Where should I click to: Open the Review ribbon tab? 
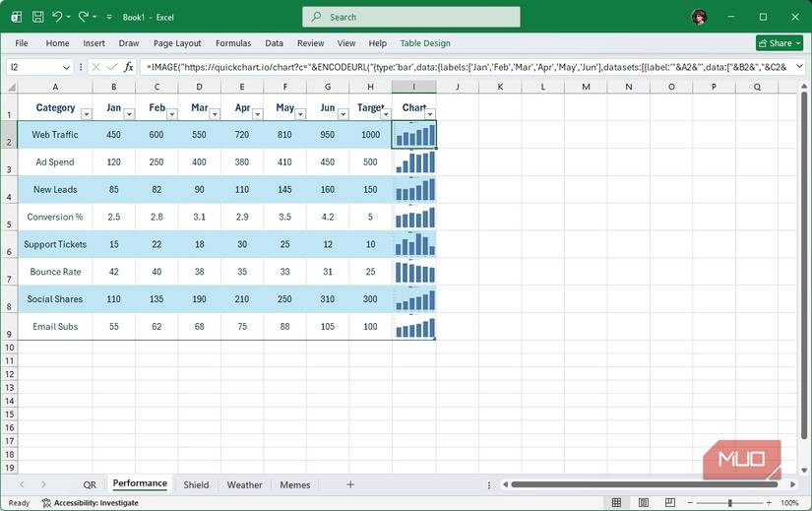pos(310,43)
